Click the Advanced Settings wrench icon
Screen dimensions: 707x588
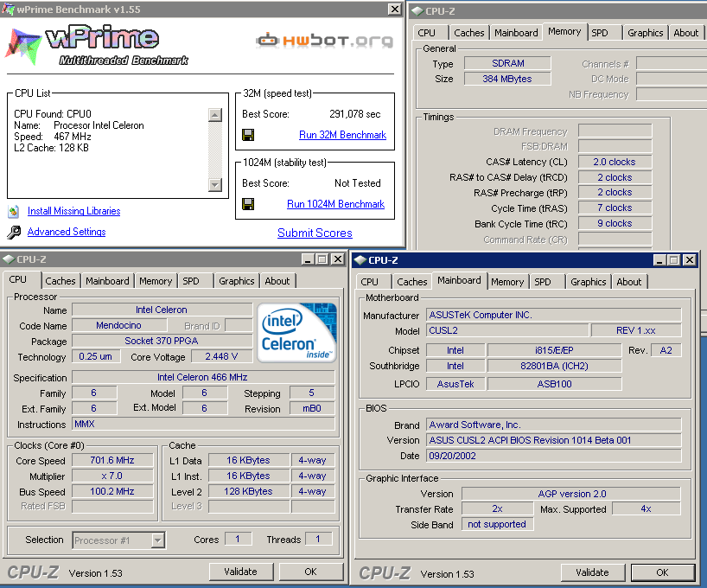[x=13, y=232]
